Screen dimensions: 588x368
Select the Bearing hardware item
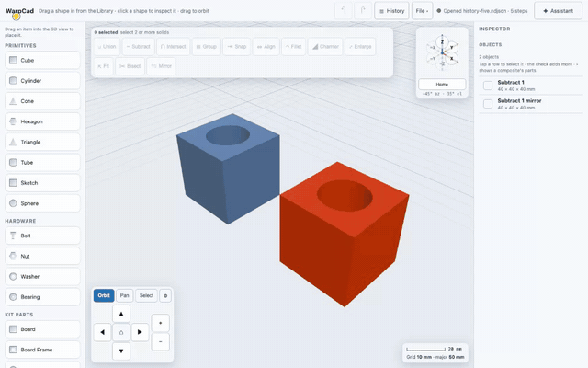[42, 297]
